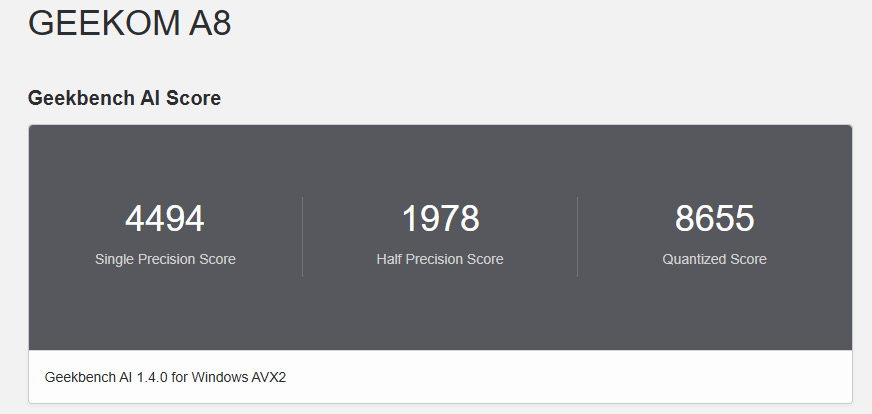Click the 4494 single precision score number

tap(165, 218)
